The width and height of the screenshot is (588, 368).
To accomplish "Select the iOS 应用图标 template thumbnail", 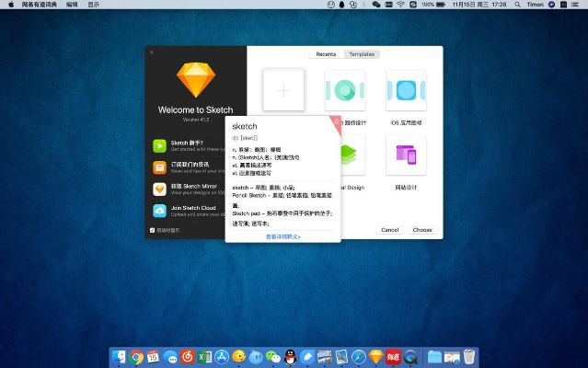I will pyautogui.click(x=406, y=90).
